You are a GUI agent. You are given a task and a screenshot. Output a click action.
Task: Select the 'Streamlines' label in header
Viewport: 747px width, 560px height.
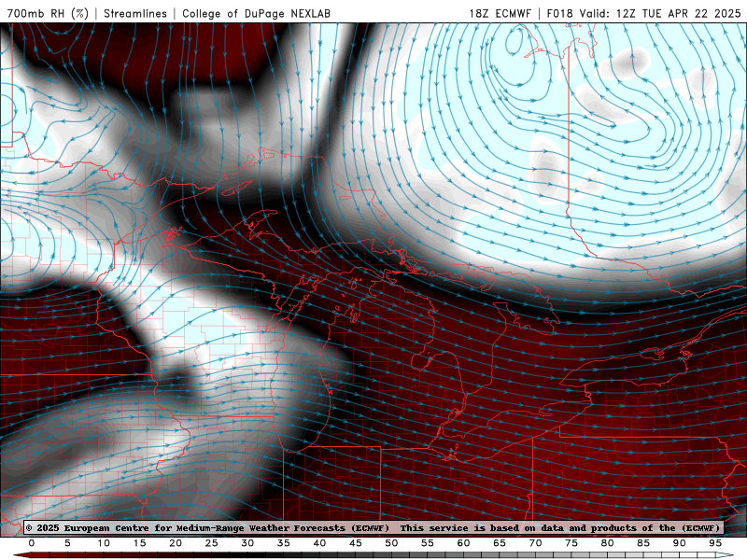[135, 13]
